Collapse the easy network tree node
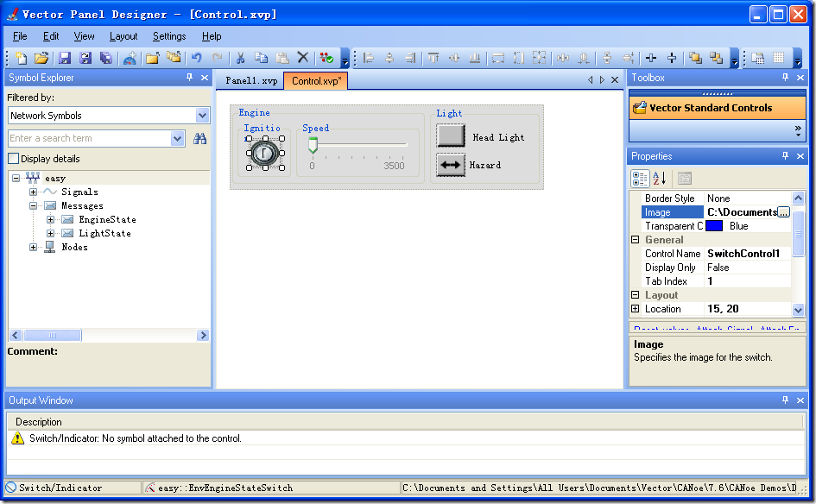The image size is (816, 504). click(x=16, y=179)
